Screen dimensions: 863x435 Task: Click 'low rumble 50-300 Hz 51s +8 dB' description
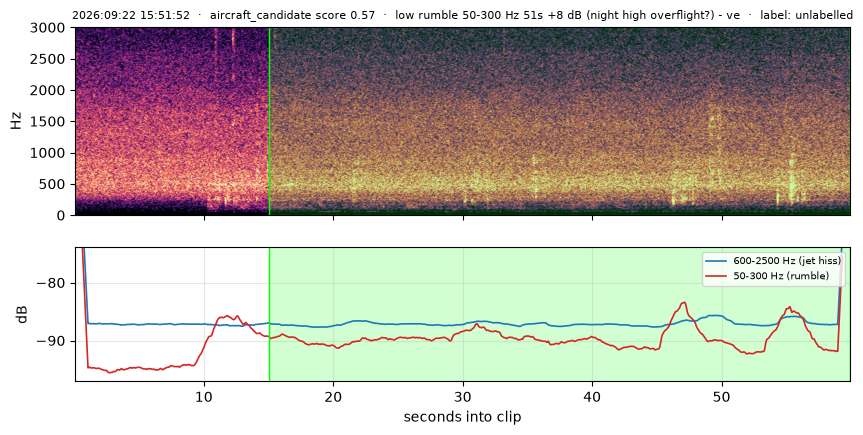[489, 15]
